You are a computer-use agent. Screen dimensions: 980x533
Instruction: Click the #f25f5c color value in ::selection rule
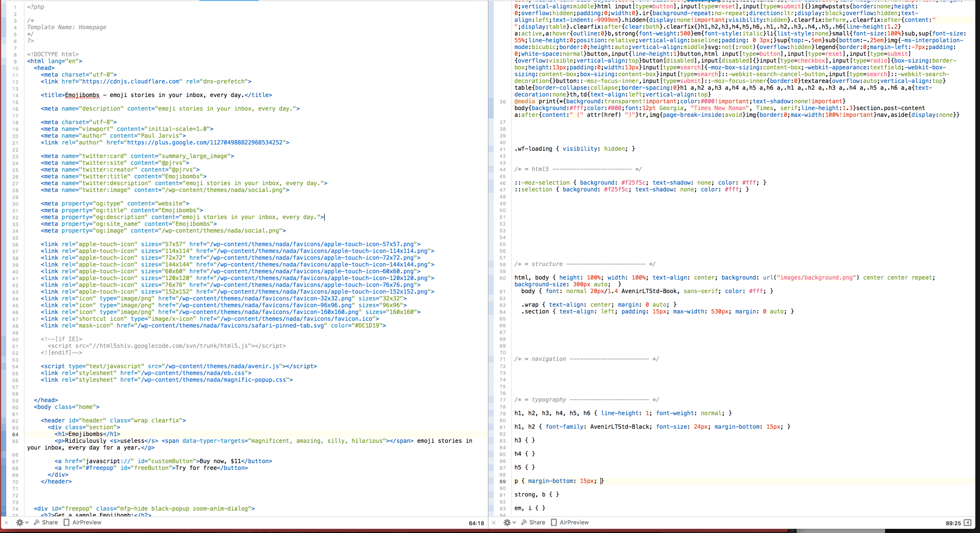[616, 190]
